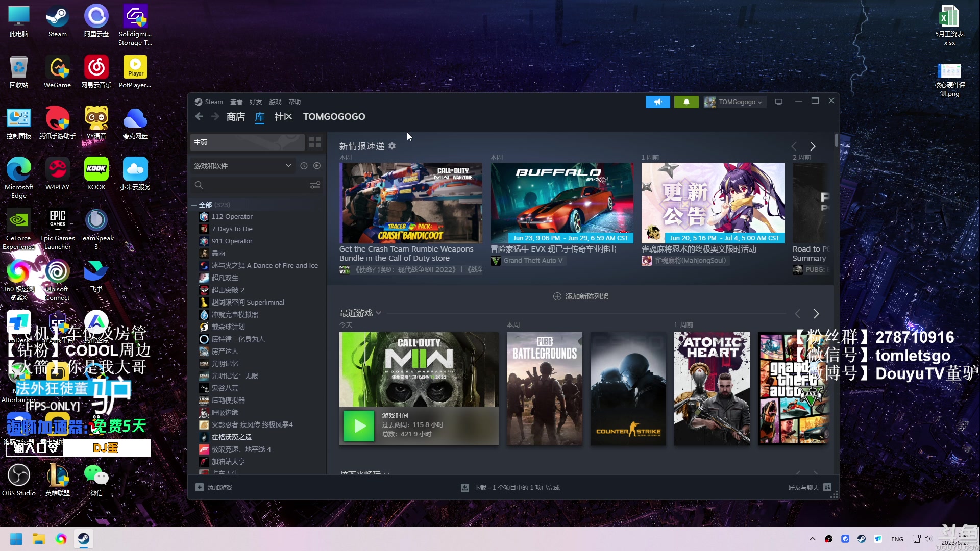
Task: Open the news shelf settings gear
Action: coord(392,146)
